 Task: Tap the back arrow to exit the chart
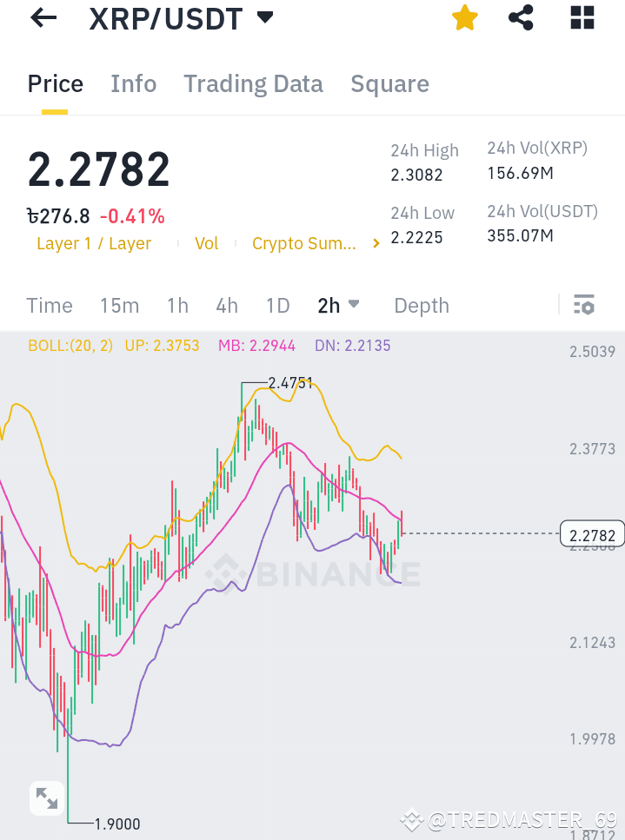tap(43, 17)
